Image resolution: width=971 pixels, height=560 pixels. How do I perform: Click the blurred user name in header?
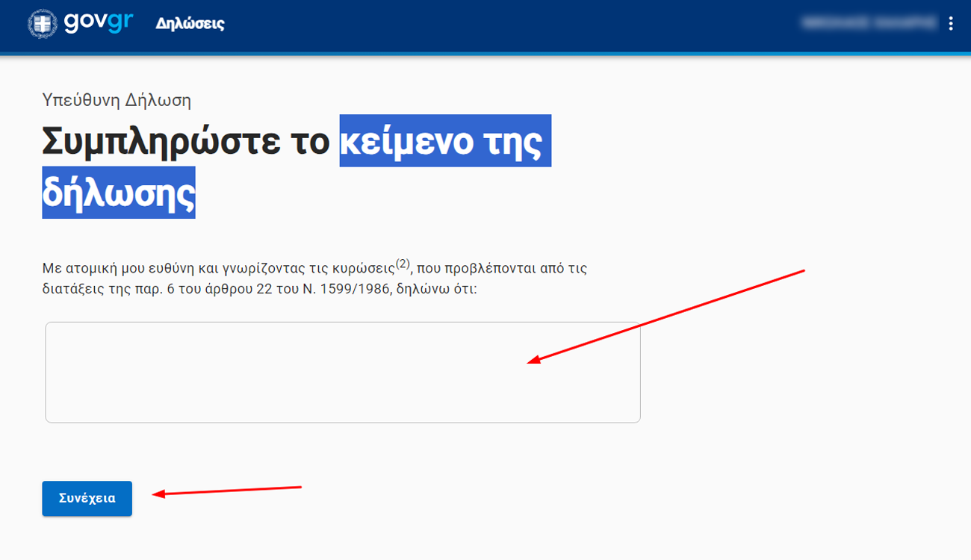(x=869, y=24)
